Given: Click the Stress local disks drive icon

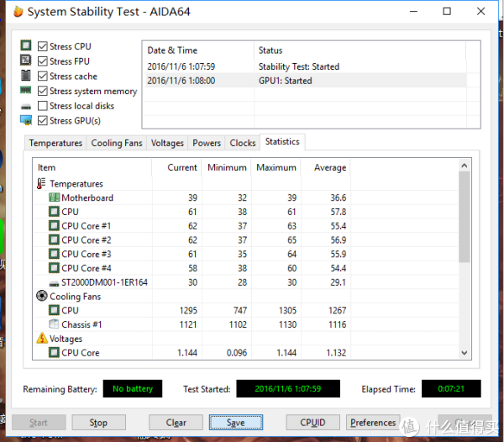Looking at the screenshot, I should pyautogui.click(x=26, y=107).
